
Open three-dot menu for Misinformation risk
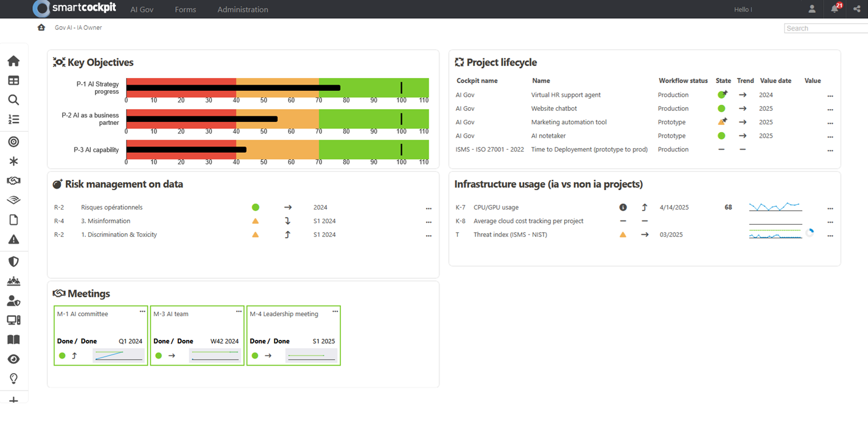[429, 222]
